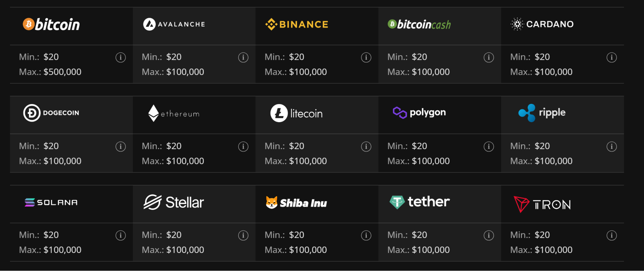Screen dimensions: 644x271
Task: Choose the Tether logo
Action: [419, 202]
